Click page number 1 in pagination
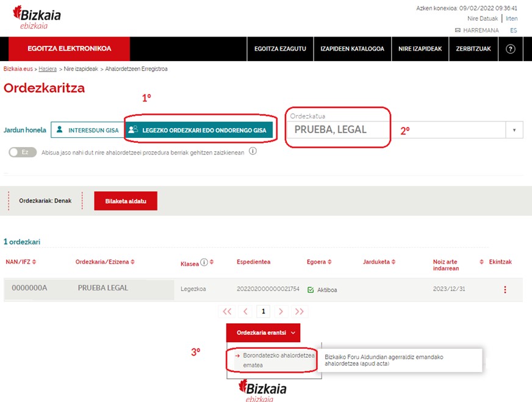This screenshot has width=532, height=402. click(264, 312)
